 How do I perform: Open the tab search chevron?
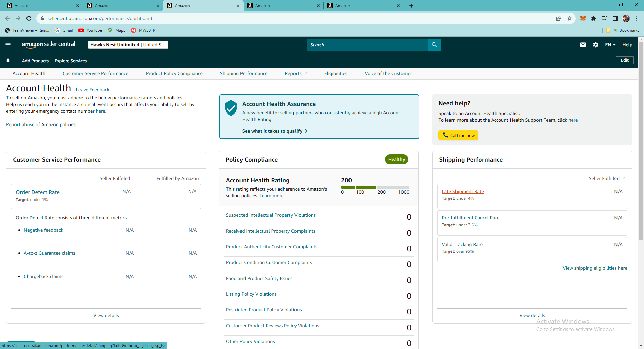coord(590,5)
